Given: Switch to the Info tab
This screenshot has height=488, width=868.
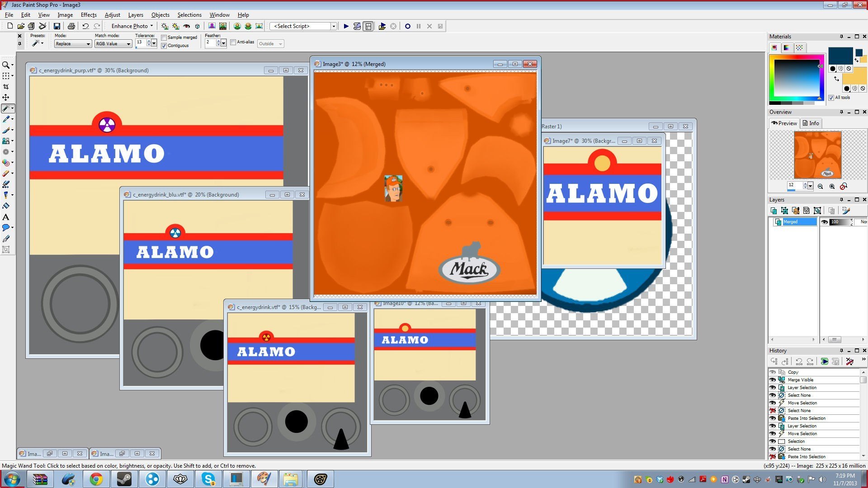Looking at the screenshot, I should tap(811, 123).
